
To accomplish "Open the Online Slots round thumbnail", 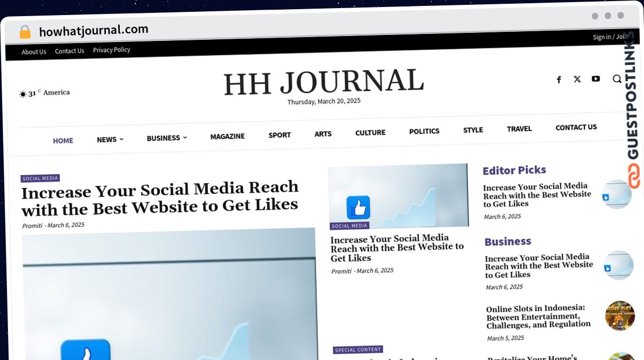I will 620,315.
